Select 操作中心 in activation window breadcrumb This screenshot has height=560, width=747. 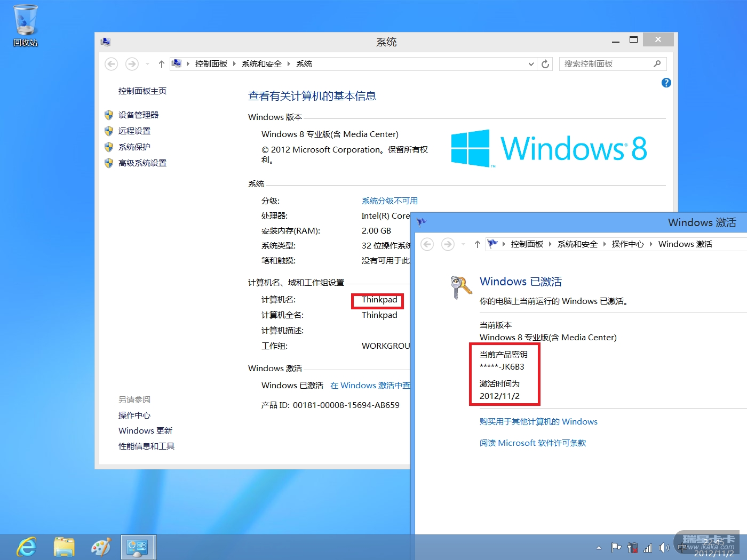point(627,244)
